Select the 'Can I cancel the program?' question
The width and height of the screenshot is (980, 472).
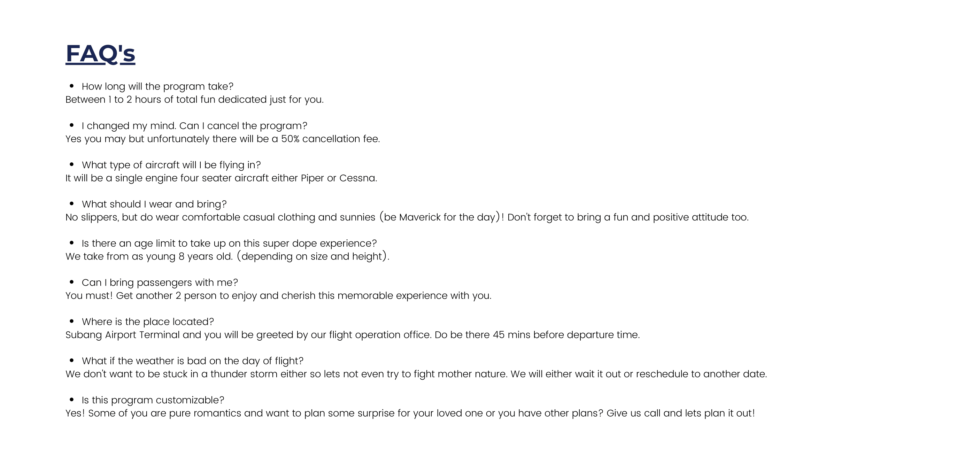(x=194, y=125)
